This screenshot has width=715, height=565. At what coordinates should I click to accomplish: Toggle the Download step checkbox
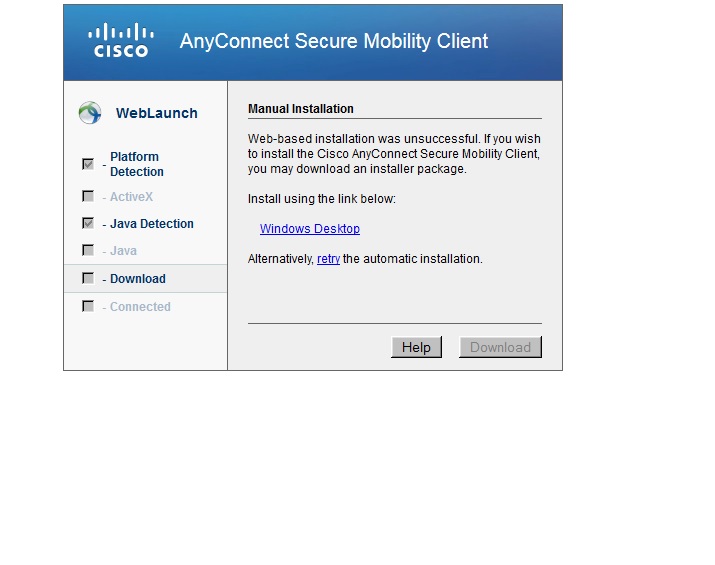click(x=88, y=278)
